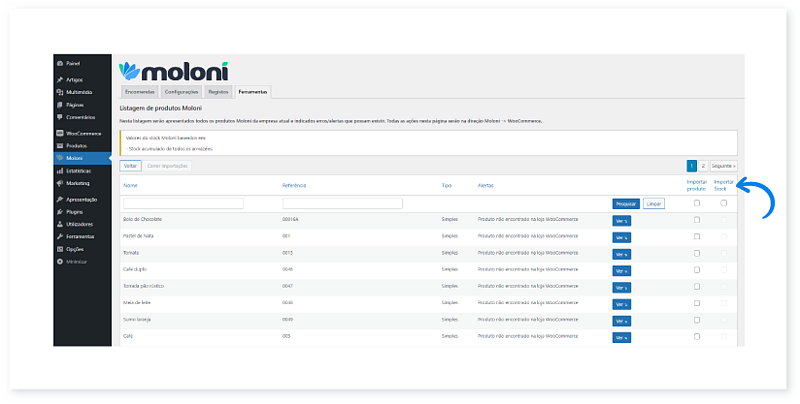Click the Seguinte next page button

pyautogui.click(x=723, y=166)
